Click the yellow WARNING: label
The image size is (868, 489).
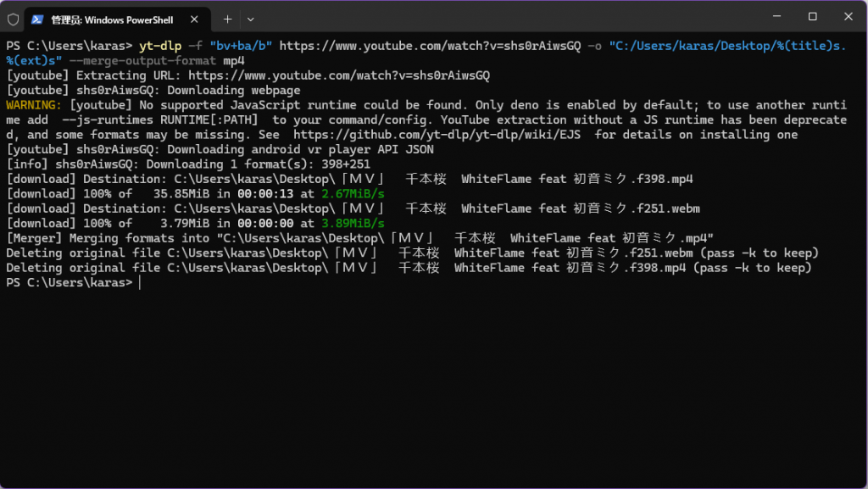click(34, 105)
